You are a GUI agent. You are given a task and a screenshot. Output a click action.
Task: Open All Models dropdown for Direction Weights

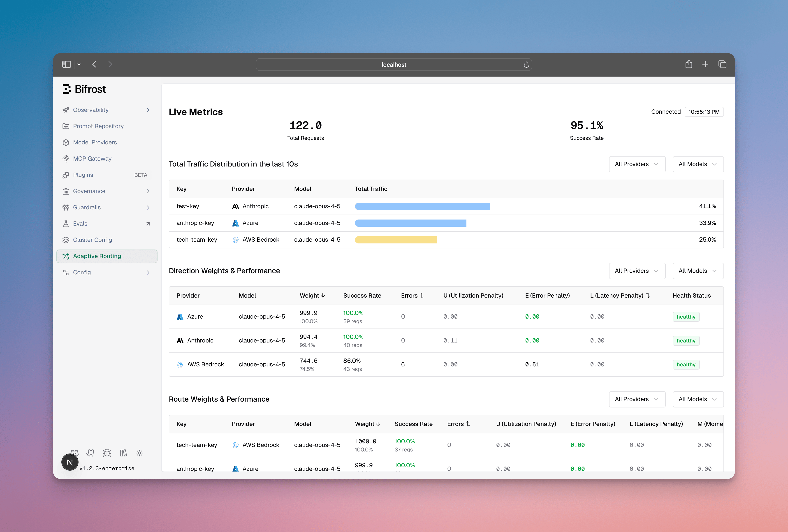(x=698, y=271)
